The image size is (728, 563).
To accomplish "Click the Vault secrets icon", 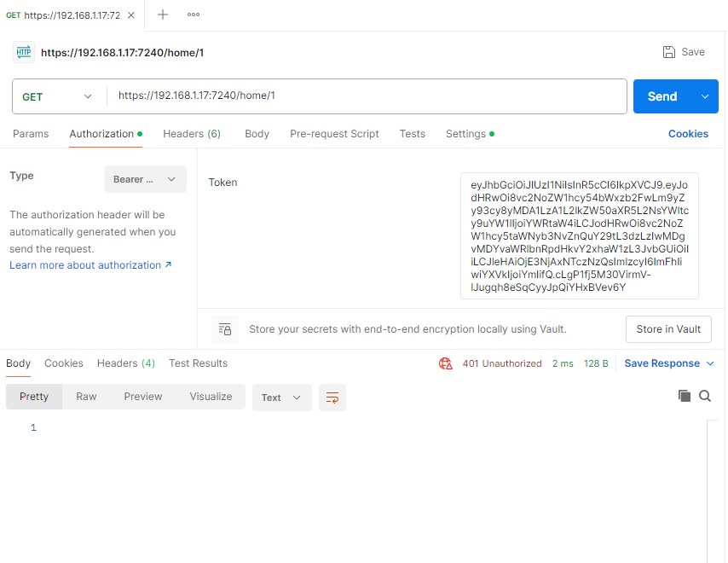I will point(225,329).
